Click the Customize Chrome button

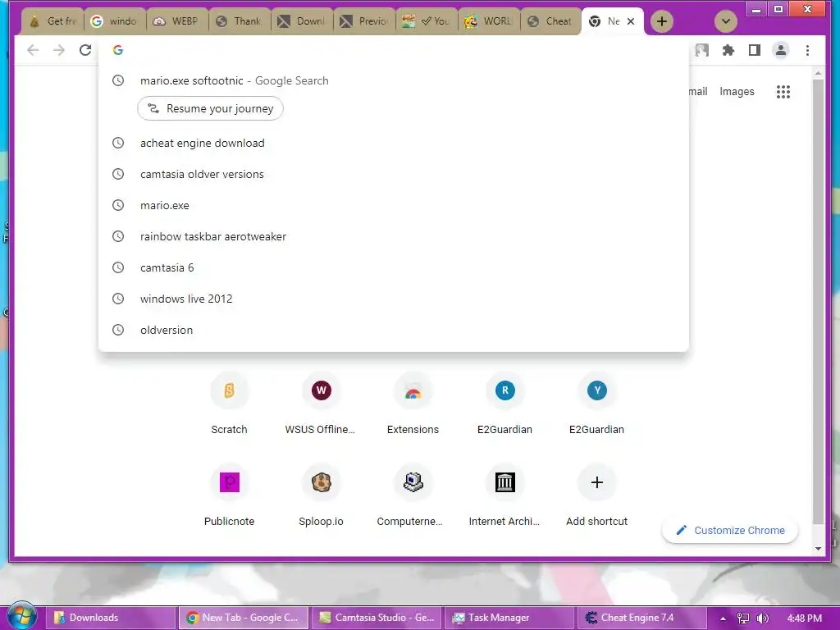pos(730,531)
